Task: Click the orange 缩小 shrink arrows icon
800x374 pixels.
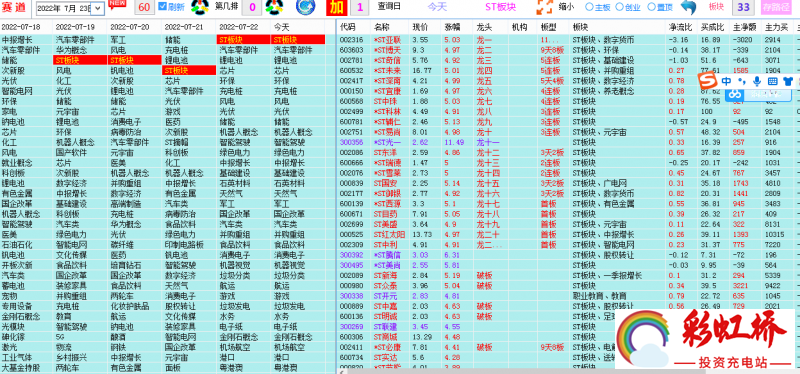Action: pyautogui.click(x=544, y=7)
